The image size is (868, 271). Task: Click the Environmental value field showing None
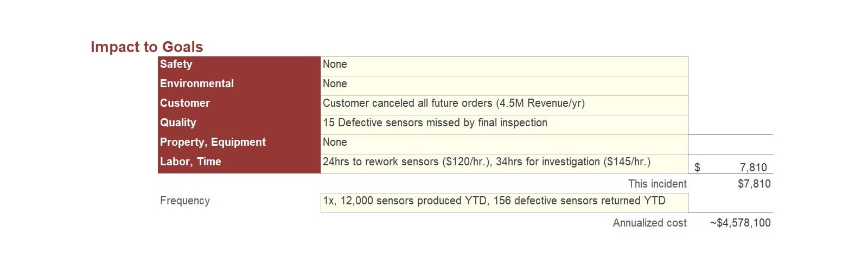[x=505, y=86]
